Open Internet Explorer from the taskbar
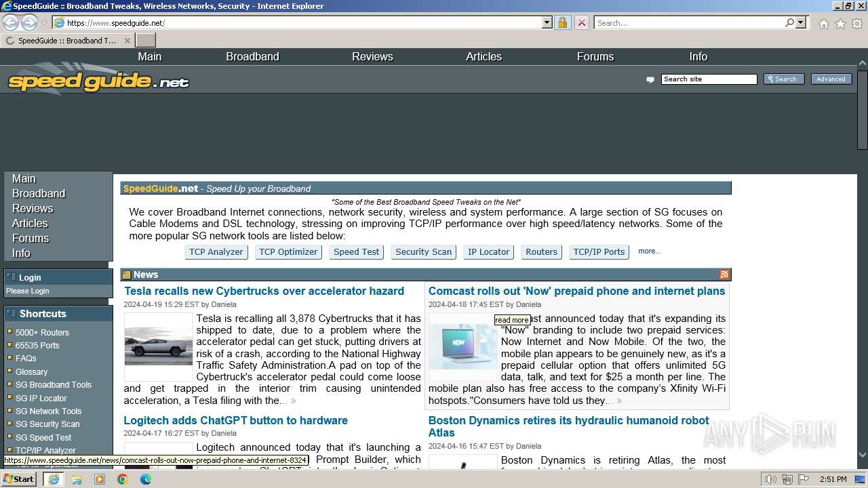 pos(53,479)
